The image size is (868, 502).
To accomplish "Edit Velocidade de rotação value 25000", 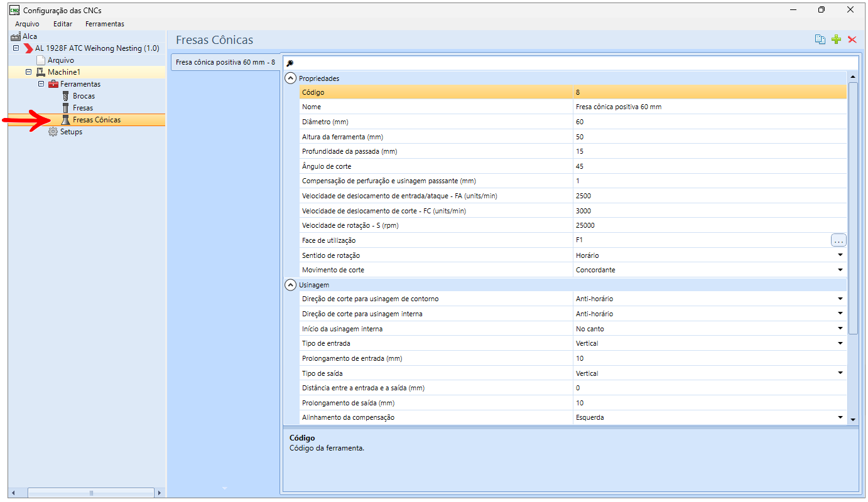I will pos(710,225).
